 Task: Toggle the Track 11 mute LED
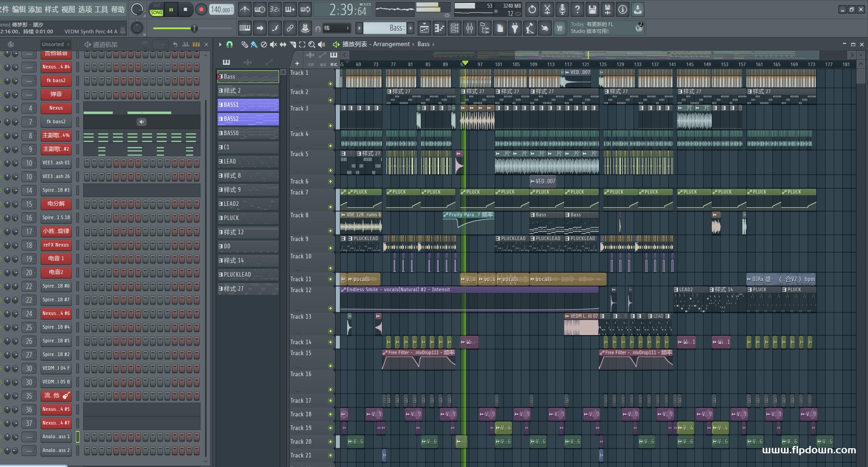point(330,279)
